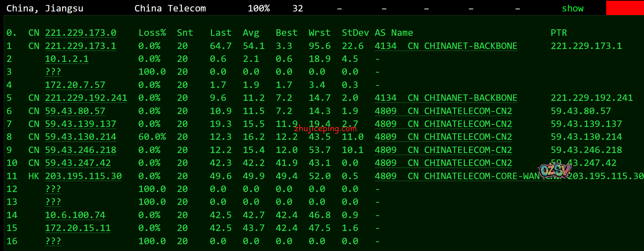Click the ??? link at hop 16
Screen dimensions: 644x251
point(53,241)
